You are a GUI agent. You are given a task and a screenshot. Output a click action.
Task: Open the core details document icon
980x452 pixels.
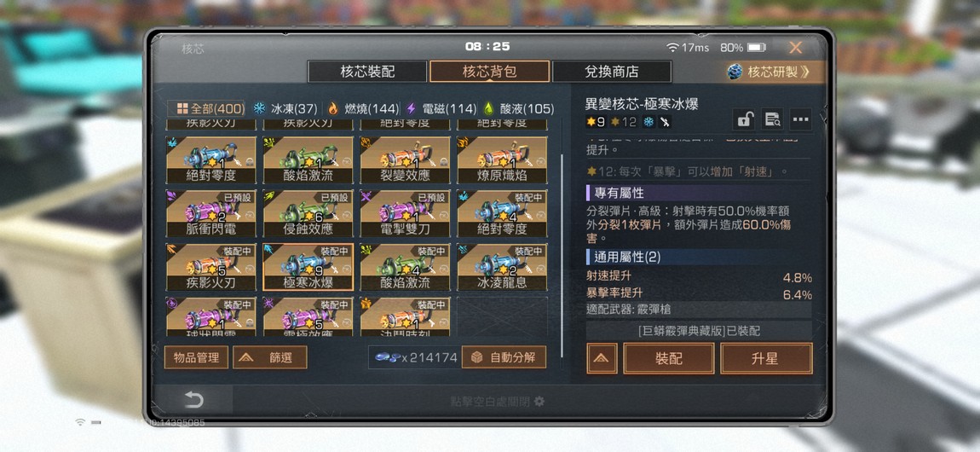click(x=773, y=119)
